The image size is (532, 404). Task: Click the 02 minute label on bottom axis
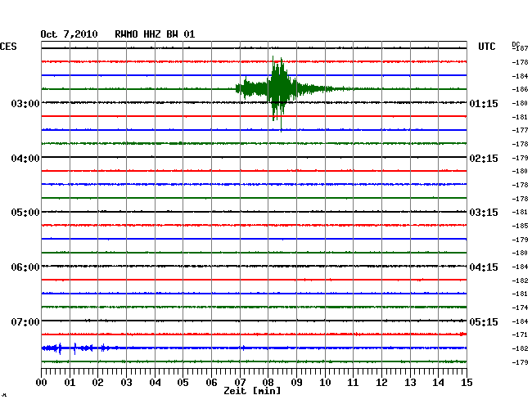97,382
